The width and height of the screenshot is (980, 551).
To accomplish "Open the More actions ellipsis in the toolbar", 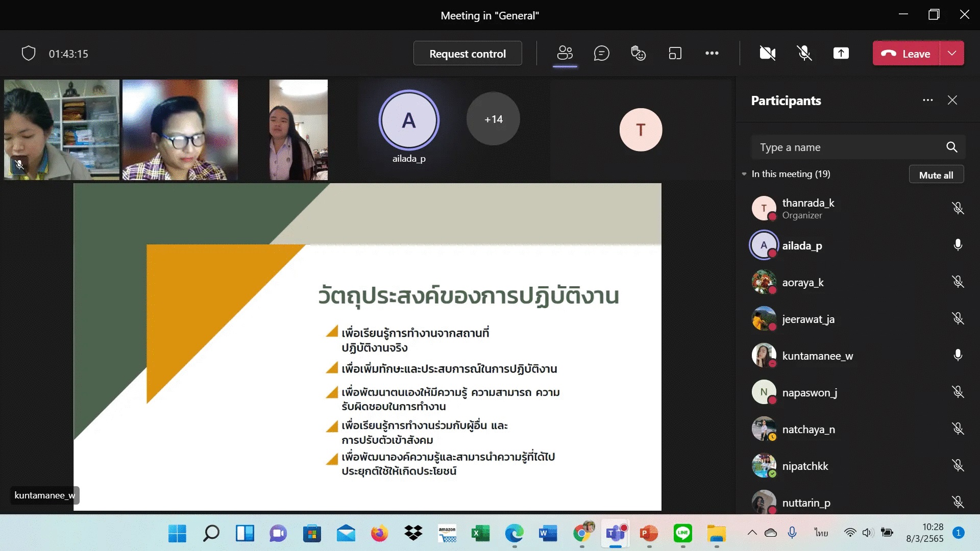I will tap(712, 53).
